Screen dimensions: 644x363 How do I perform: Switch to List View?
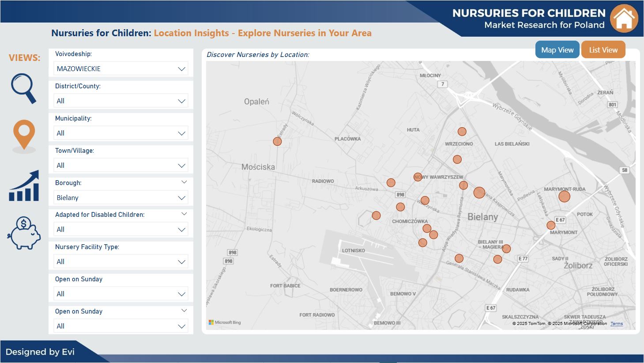[603, 50]
